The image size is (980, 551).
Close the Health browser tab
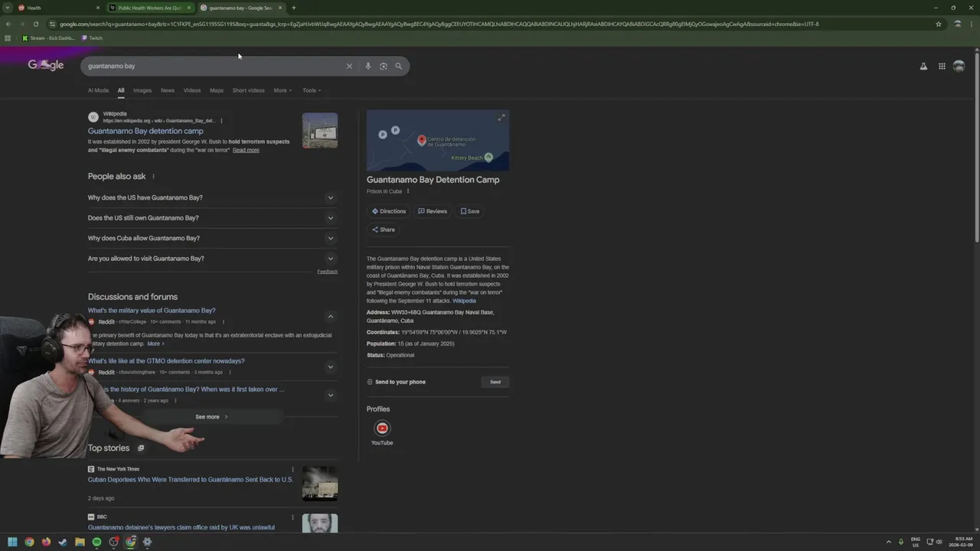(98, 8)
